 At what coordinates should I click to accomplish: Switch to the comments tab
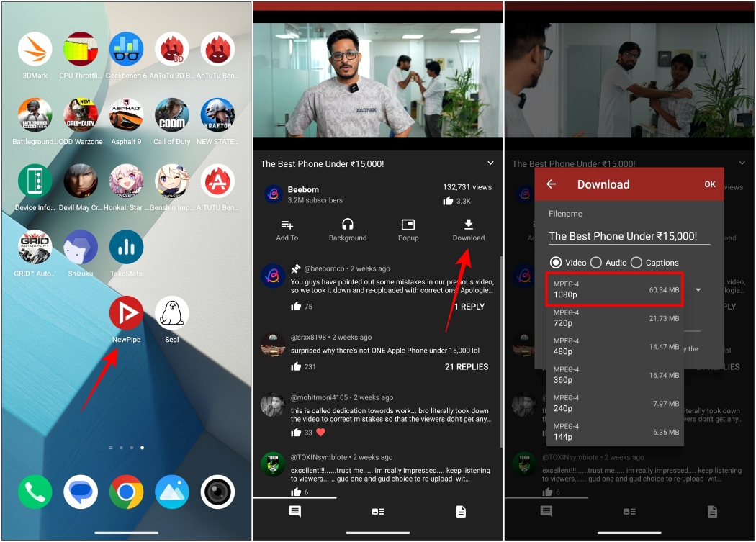point(294,511)
